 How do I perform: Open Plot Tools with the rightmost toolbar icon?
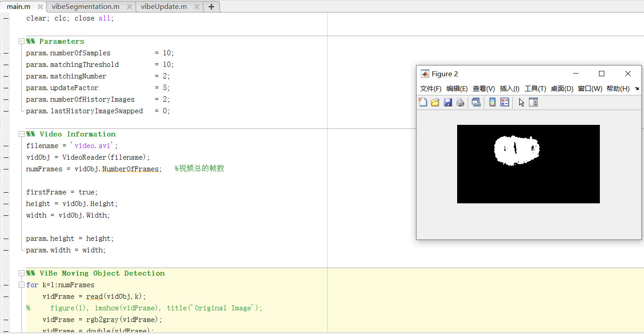click(x=533, y=102)
